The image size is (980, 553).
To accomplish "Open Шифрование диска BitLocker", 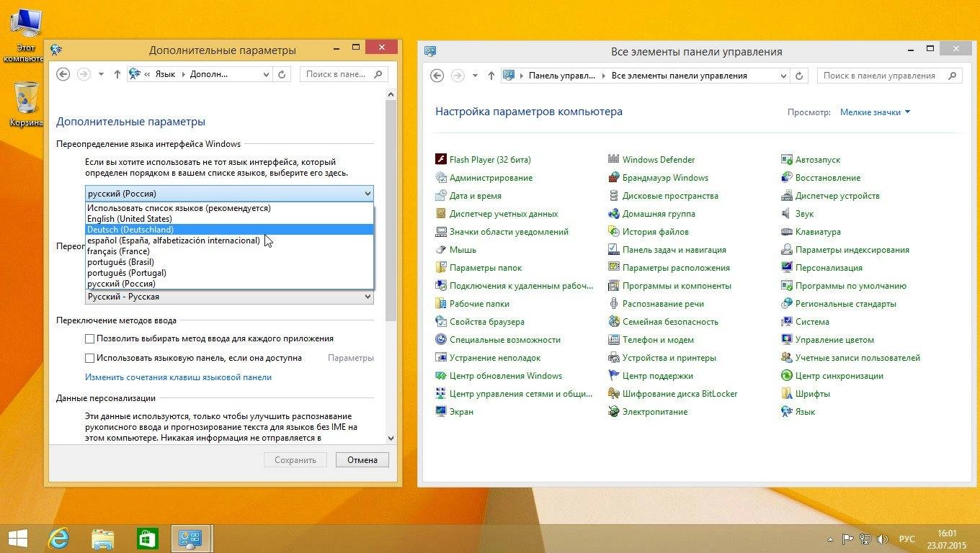I will (673, 394).
